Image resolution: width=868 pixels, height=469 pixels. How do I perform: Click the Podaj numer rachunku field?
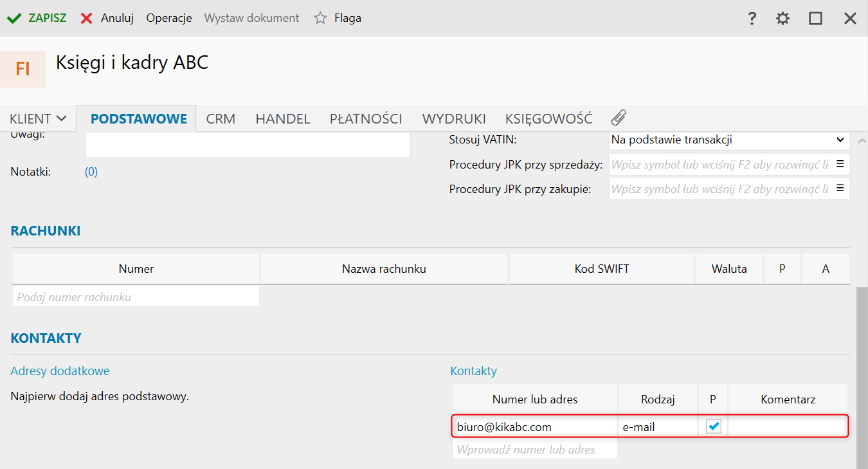[x=136, y=297]
